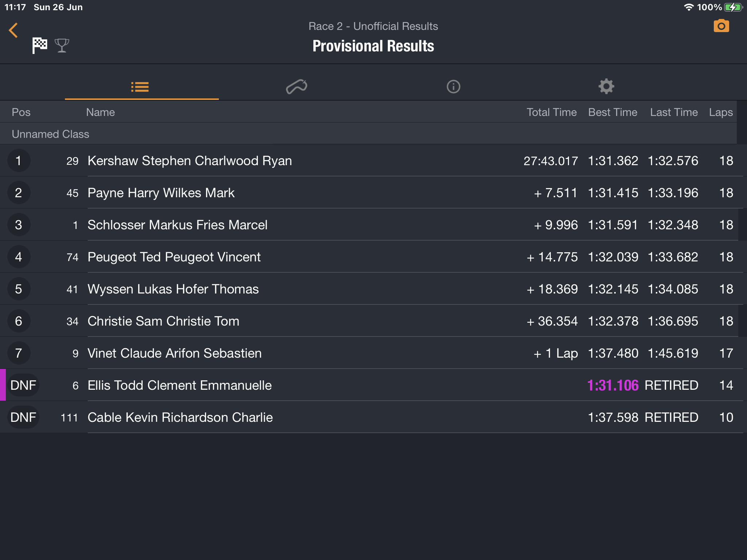Tap car number 74
The height and width of the screenshot is (560, 747).
click(73, 257)
